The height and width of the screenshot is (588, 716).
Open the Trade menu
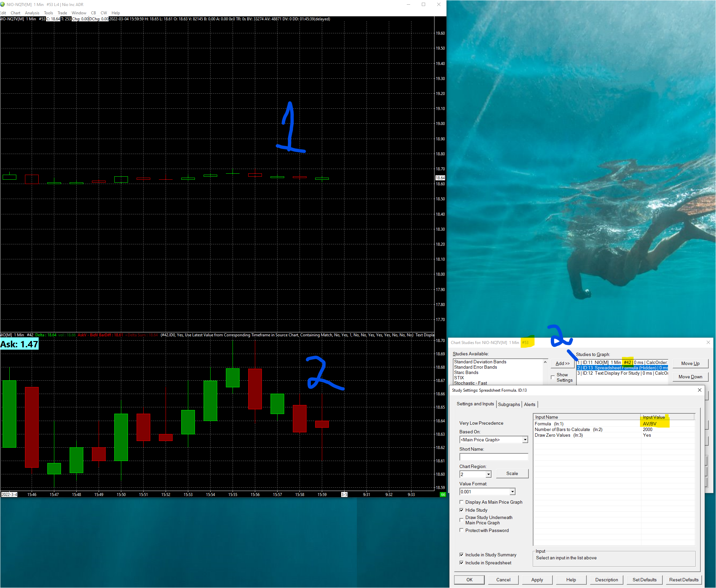pos(62,13)
